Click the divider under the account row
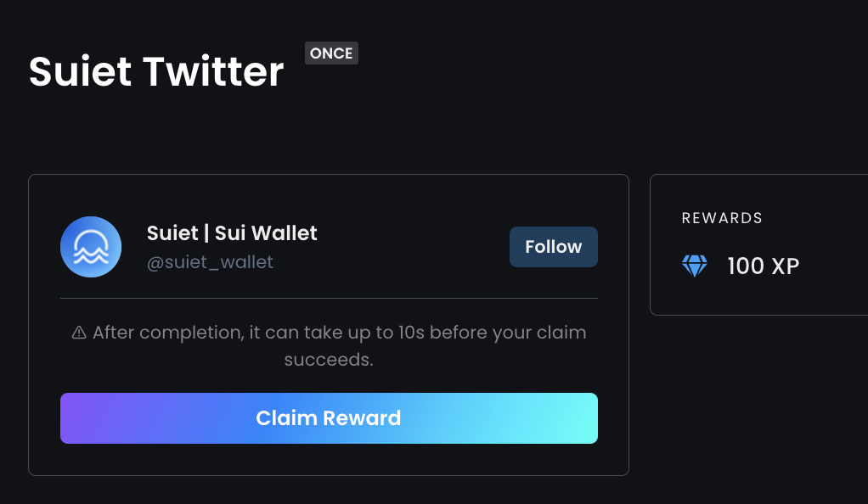 point(329,298)
